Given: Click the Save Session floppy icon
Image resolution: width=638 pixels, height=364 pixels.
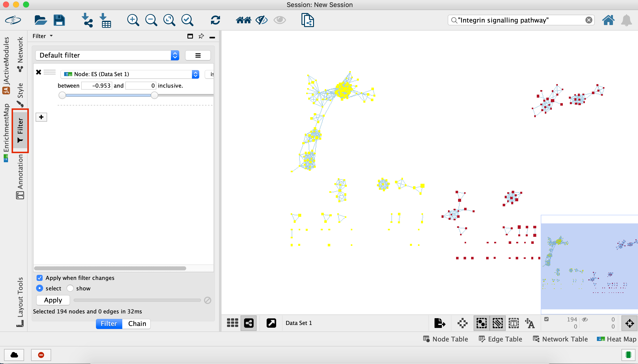Looking at the screenshot, I should 59,20.
